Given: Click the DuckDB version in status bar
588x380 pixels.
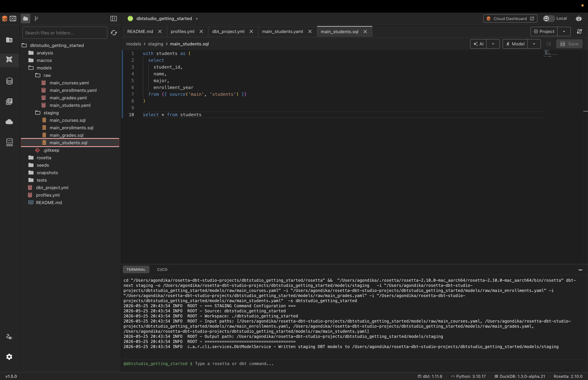Looking at the screenshot, I should [x=520, y=376].
